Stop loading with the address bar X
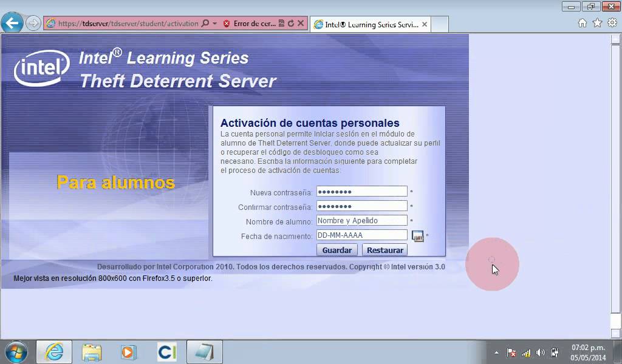 tap(301, 24)
